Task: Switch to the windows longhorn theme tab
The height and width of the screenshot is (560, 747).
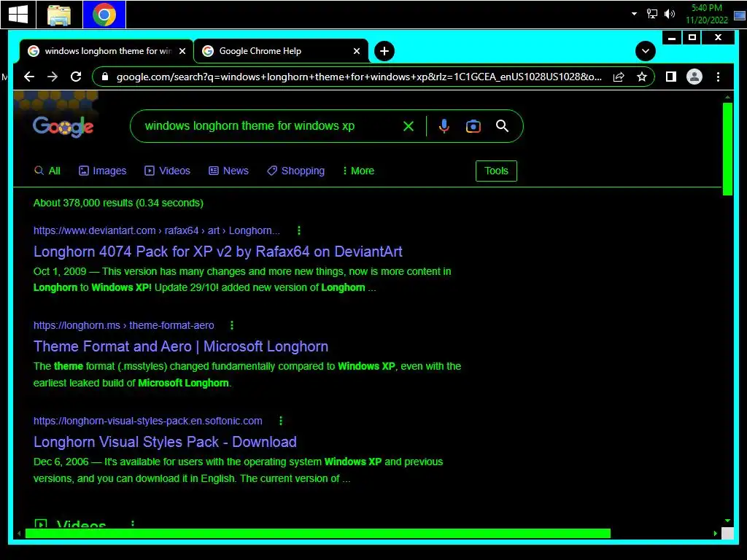Action: 107,51
